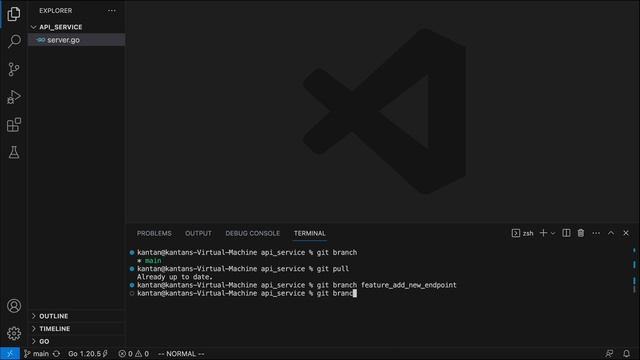
Task: Click the 'Already up to date.' output
Action: click(175, 277)
